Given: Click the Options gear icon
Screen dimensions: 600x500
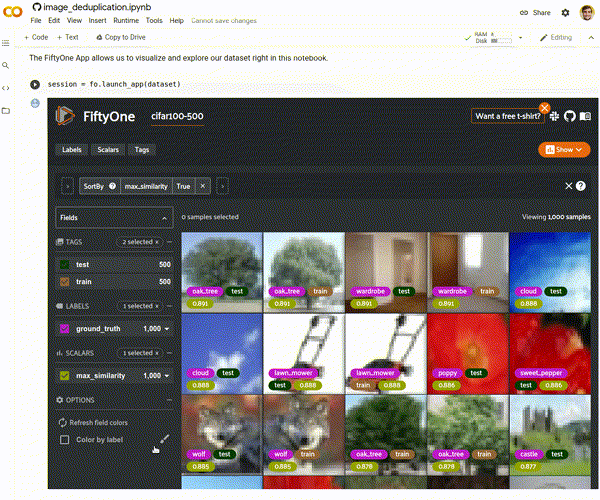Looking at the screenshot, I should click(x=60, y=400).
